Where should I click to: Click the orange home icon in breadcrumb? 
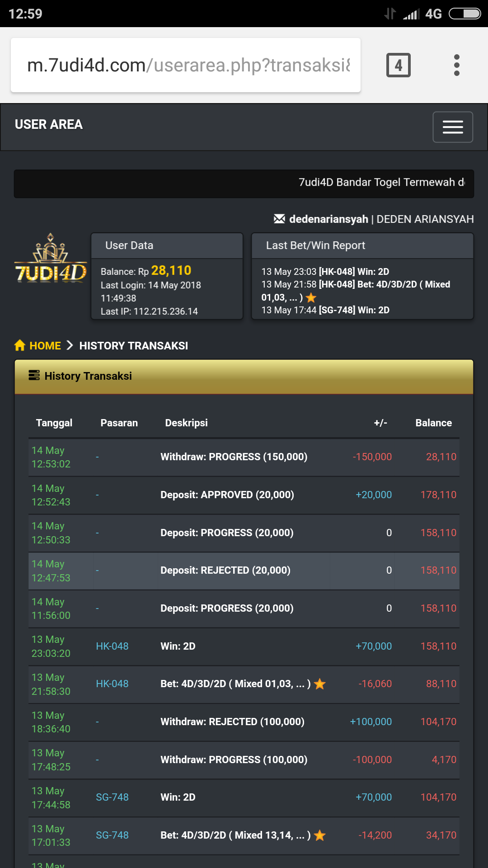[x=20, y=346]
